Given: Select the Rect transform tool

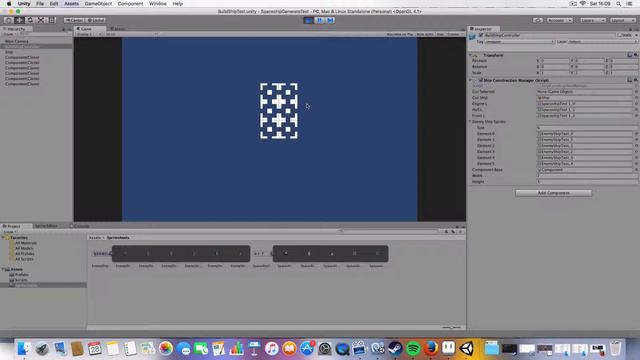Looking at the screenshot, I should tap(52, 20).
